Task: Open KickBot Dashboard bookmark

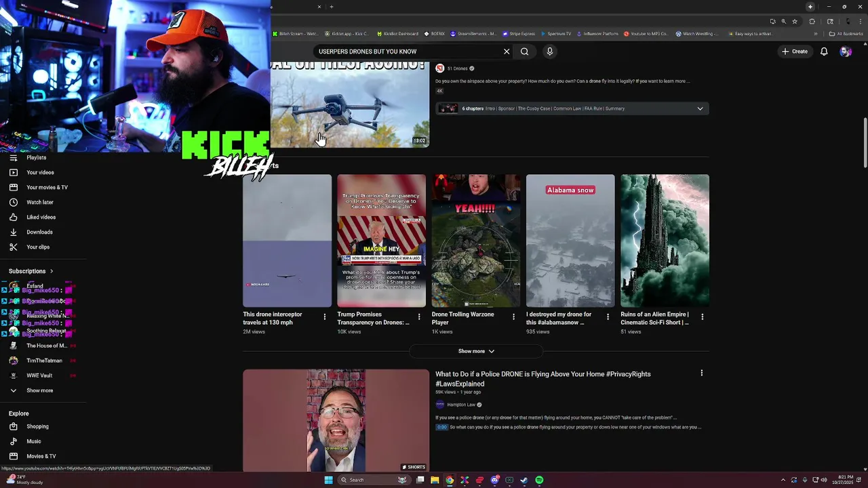Action: [397, 33]
